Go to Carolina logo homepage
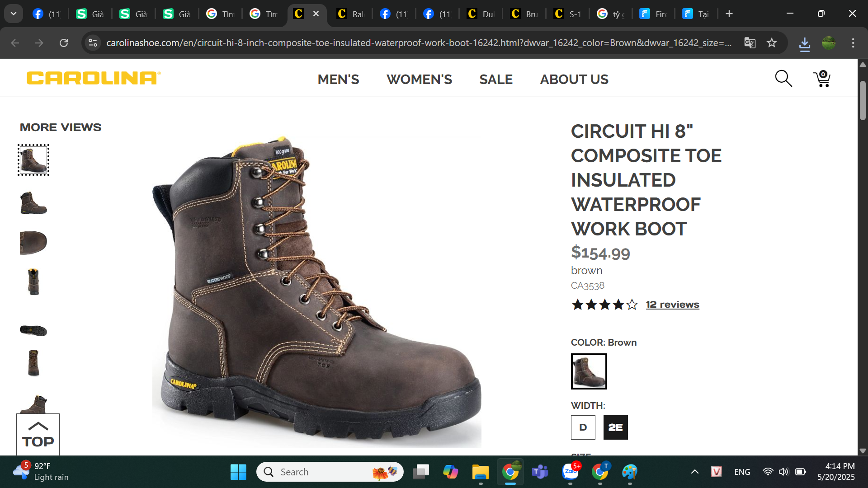 pos(94,78)
